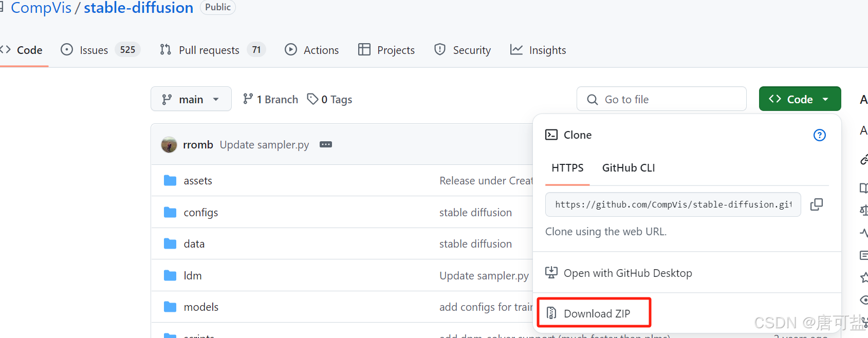
Task: Click 'Clone using the web URL.' text
Action: click(x=606, y=232)
